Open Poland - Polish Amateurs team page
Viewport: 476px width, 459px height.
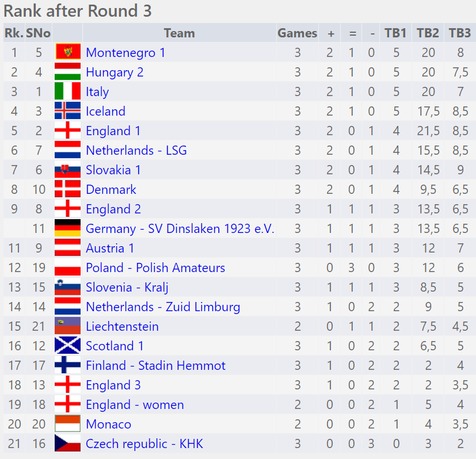[155, 268]
